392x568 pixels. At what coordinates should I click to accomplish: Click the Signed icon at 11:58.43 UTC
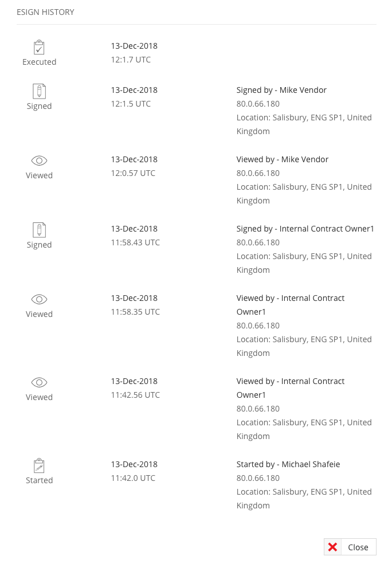click(39, 230)
